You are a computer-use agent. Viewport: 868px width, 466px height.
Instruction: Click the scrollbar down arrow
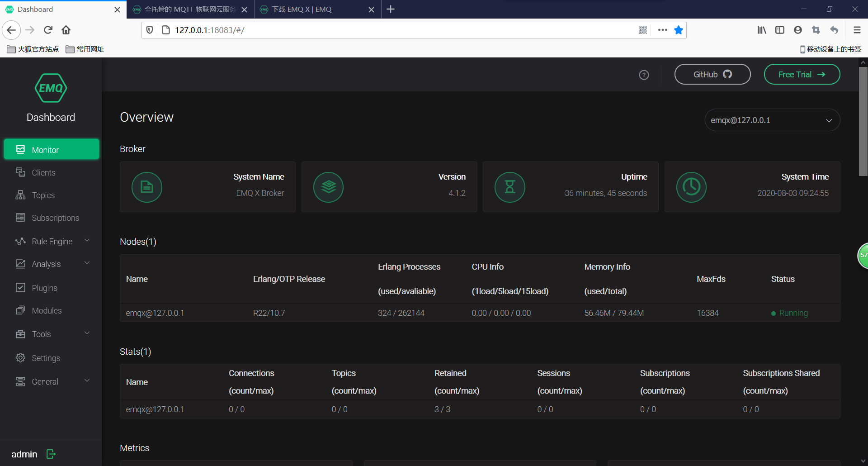click(x=863, y=461)
